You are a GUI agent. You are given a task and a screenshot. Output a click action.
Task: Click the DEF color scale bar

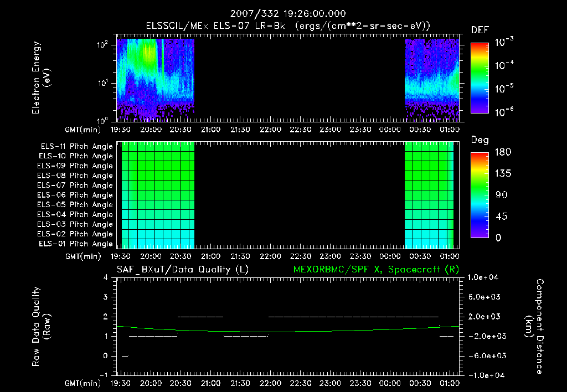[x=480, y=78]
